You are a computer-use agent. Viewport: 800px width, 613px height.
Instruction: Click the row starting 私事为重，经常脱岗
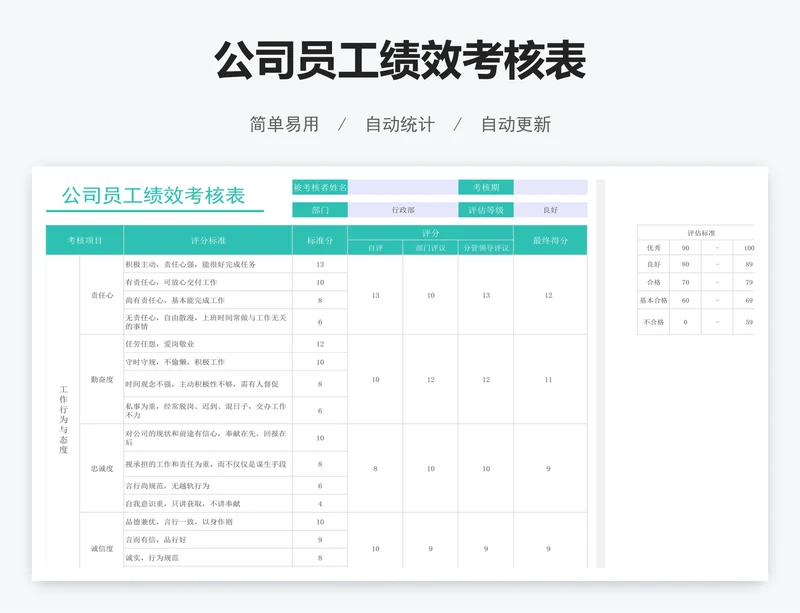(208, 410)
